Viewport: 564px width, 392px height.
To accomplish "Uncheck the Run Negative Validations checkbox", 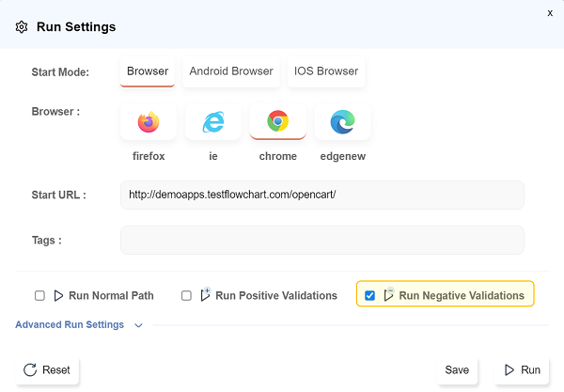I will (x=369, y=295).
